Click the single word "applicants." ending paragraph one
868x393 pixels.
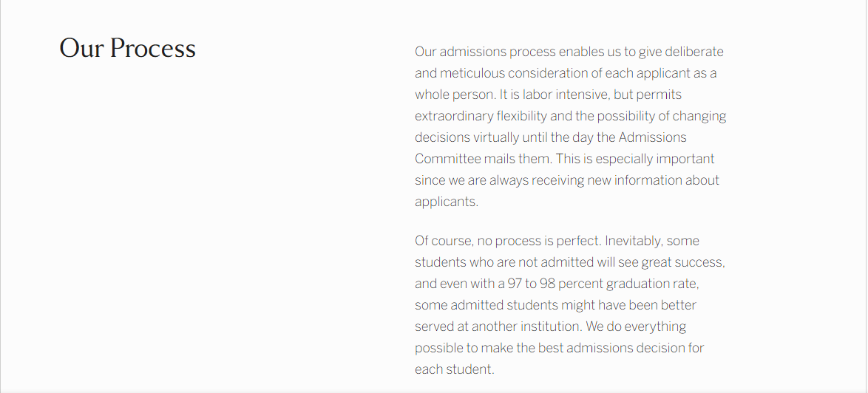446,202
